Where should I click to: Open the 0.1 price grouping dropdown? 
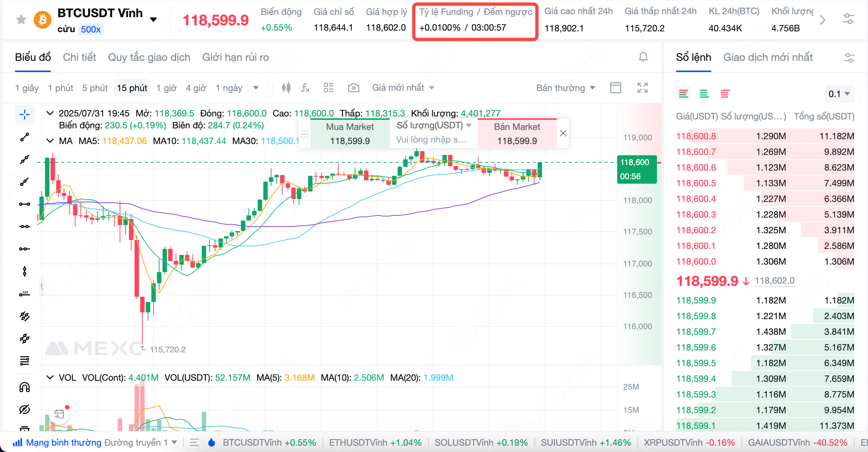click(839, 94)
